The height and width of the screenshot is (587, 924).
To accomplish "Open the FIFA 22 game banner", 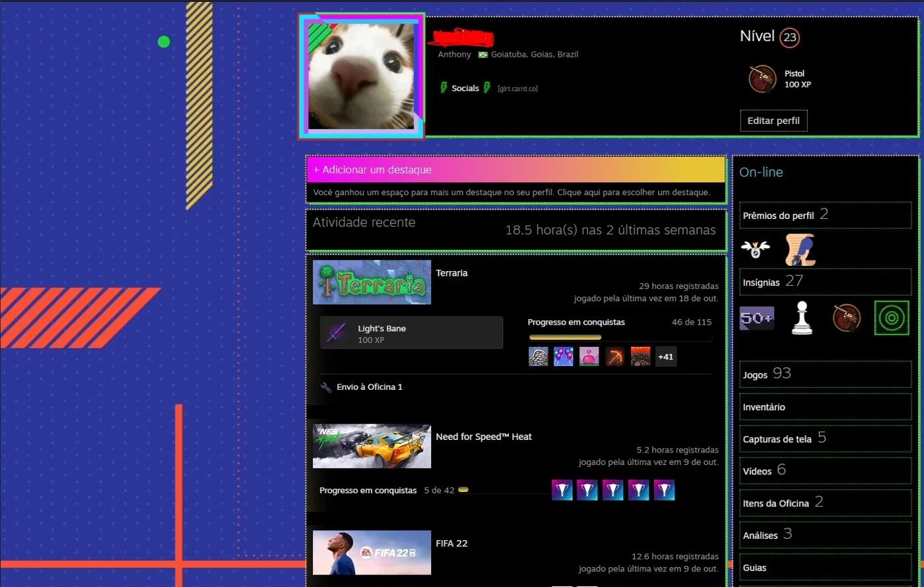I will coord(372,553).
